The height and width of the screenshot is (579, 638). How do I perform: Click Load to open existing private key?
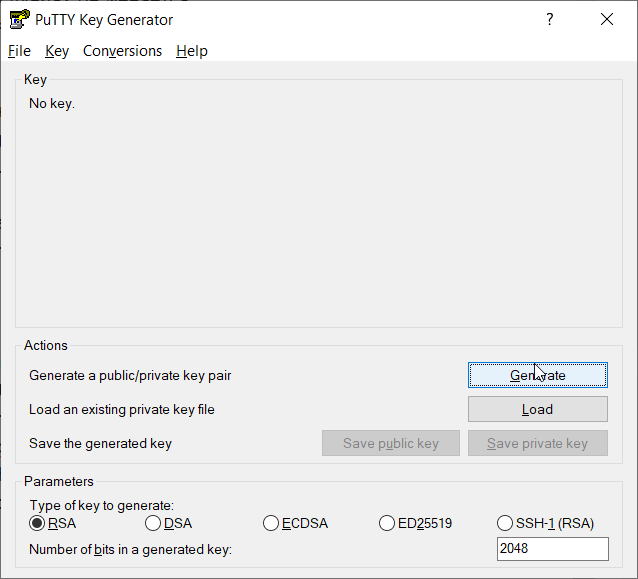coord(537,409)
